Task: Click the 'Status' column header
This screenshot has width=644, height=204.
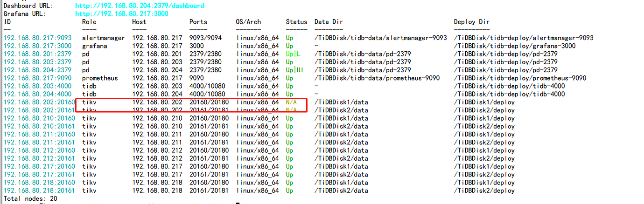Action: (297, 22)
